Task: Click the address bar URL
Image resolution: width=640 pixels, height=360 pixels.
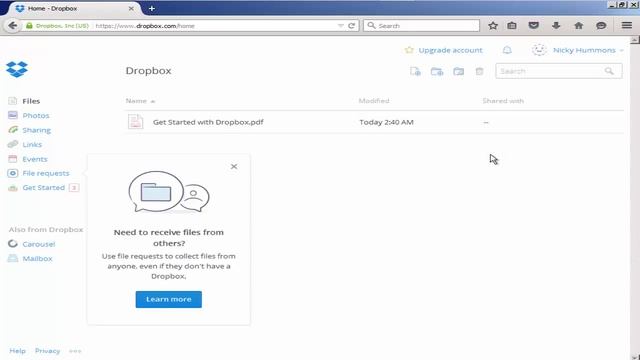Action: tap(145, 26)
